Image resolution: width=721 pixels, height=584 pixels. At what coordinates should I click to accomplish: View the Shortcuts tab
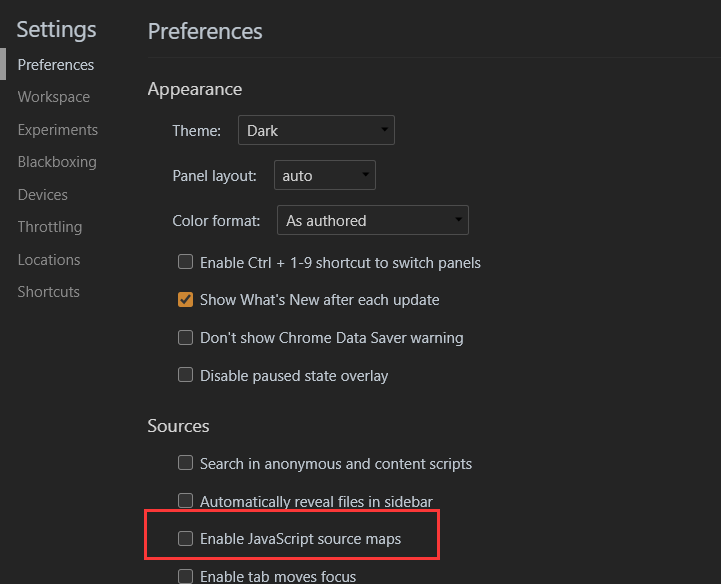point(49,292)
